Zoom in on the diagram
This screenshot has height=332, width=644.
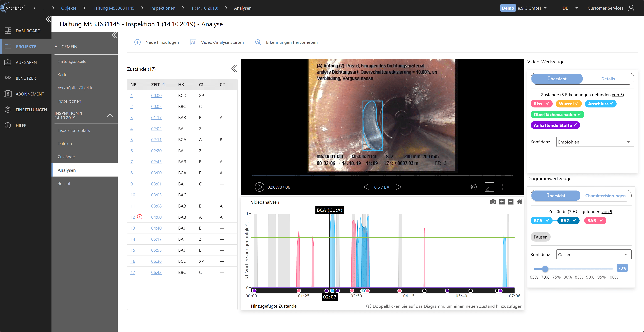(502, 202)
